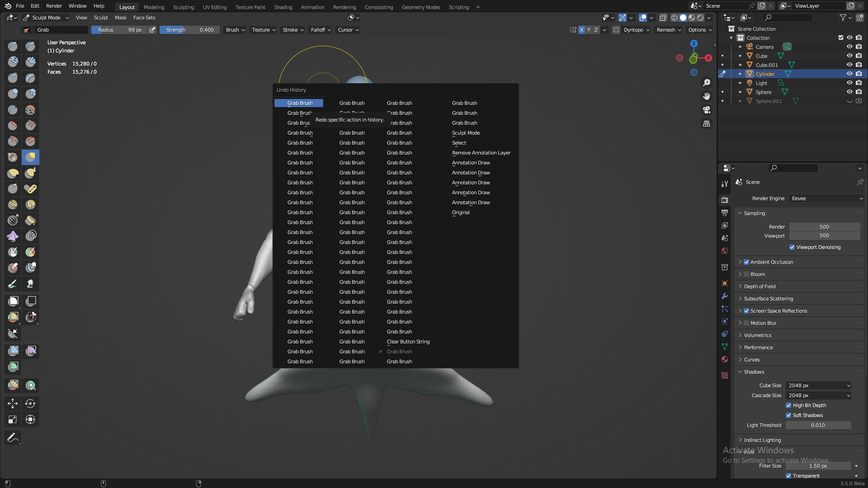This screenshot has height=488, width=868.
Task: Uncheck Soft Shadows option
Action: (788, 415)
